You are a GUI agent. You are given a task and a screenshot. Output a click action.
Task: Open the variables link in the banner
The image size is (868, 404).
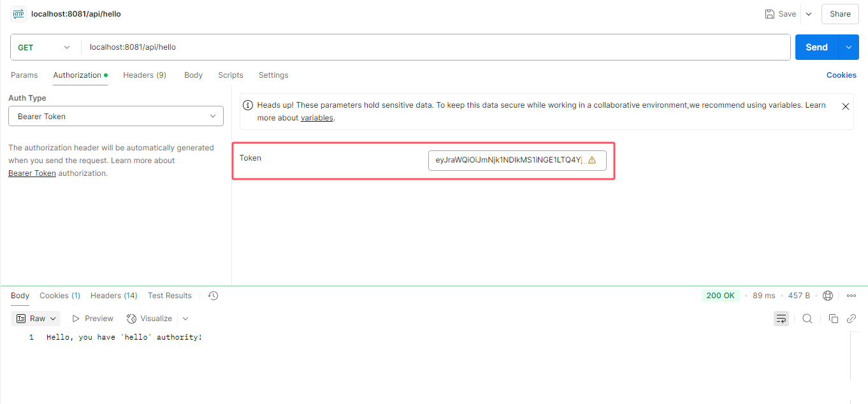tap(317, 118)
